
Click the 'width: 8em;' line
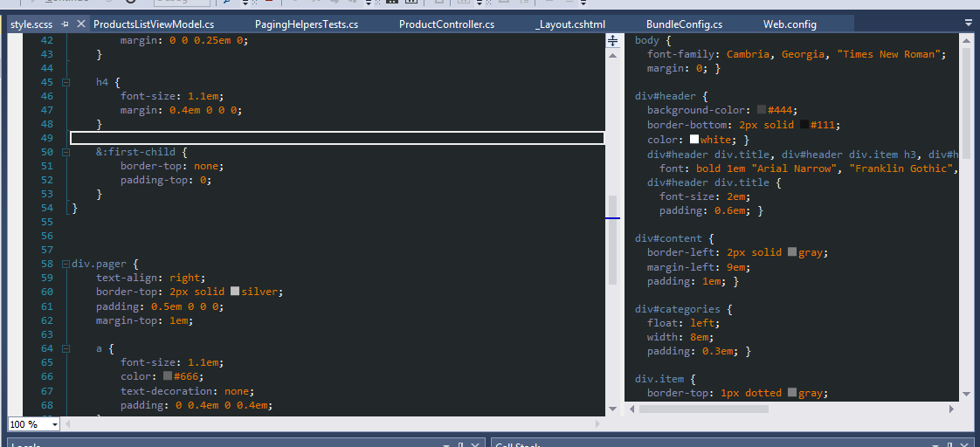point(680,337)
